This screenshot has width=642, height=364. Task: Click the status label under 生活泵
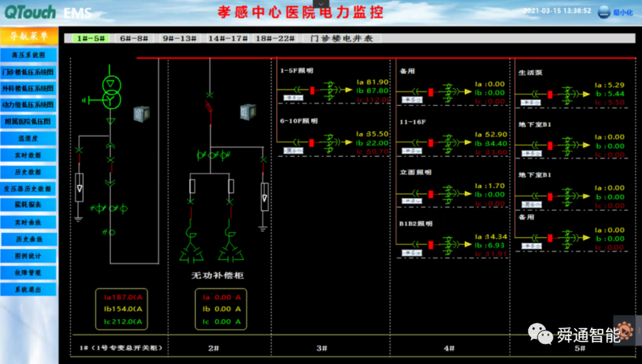[x=531, y=103]
